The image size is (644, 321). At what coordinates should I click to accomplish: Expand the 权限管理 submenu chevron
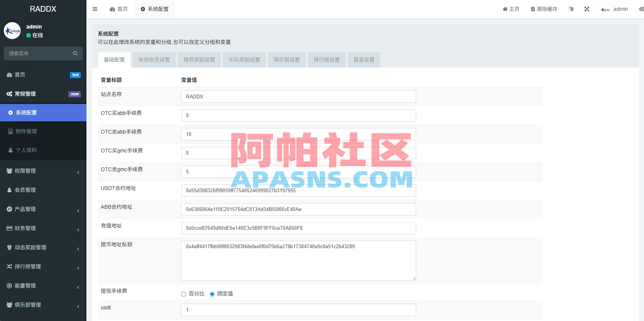click(78, 173)
